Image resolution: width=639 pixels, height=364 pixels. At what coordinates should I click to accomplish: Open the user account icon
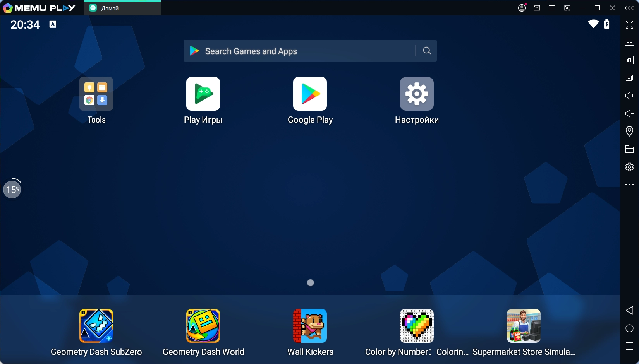(522, 8)
